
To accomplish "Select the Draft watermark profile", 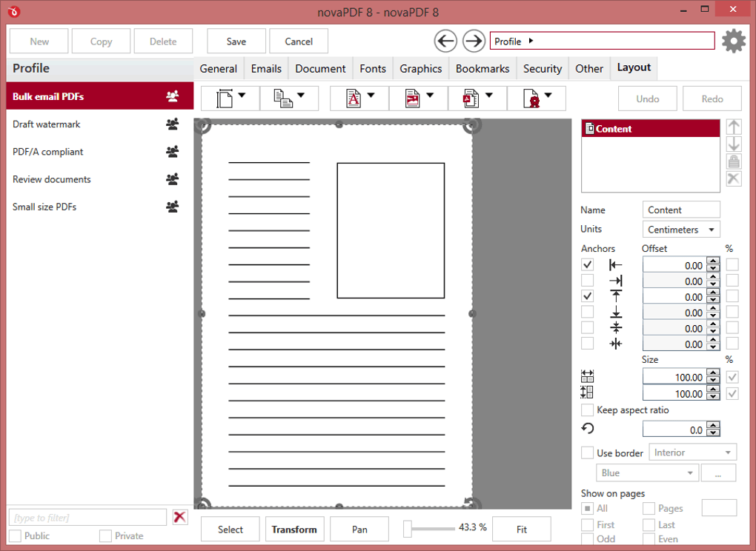I will (x=100, y=124).
